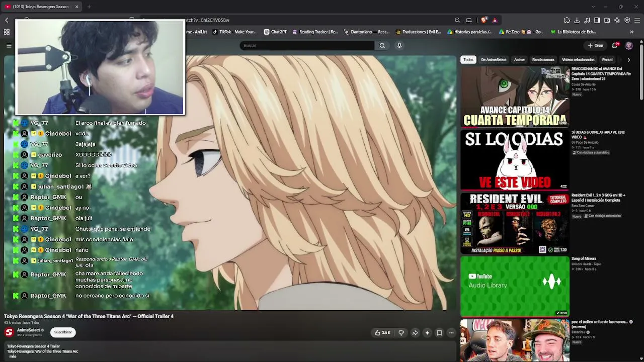Open the Historias paralelas bookmark
The height and width of the screenshot is (362, 644).
[x=470, y=32]
